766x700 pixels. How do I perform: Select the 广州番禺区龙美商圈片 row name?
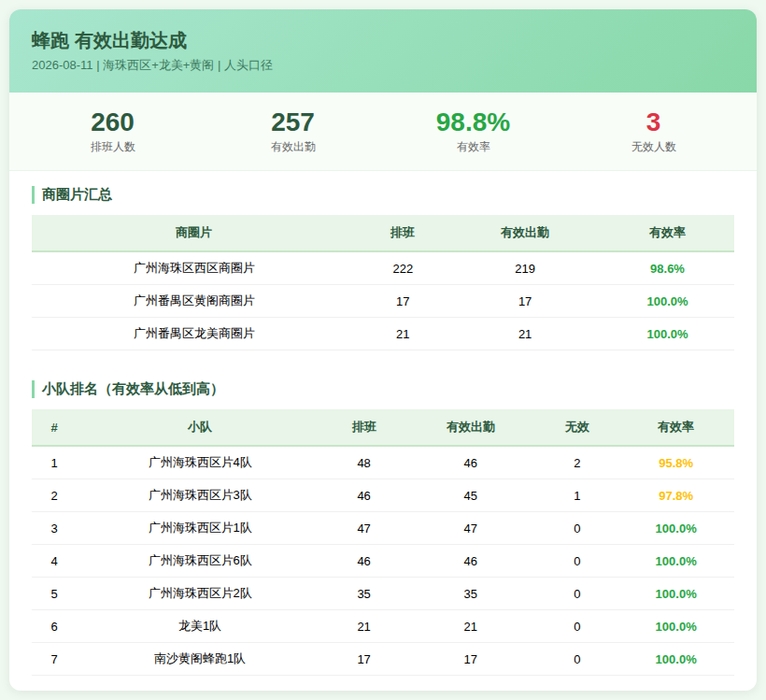tap(194, 334)
